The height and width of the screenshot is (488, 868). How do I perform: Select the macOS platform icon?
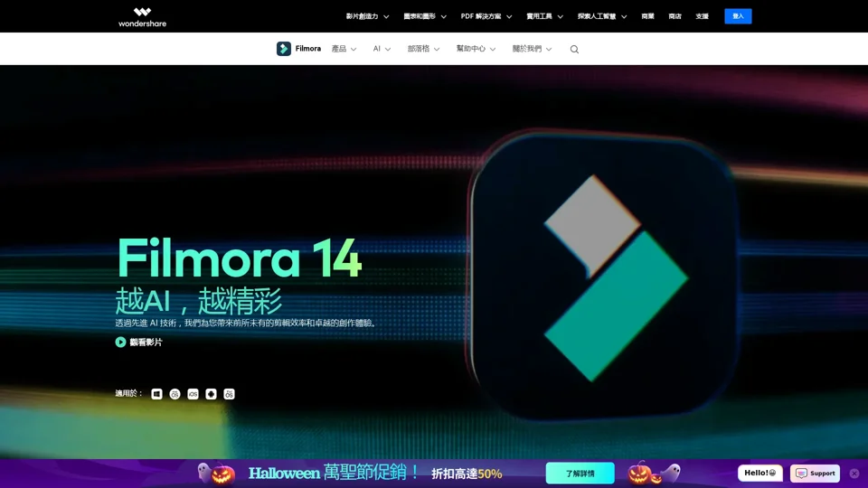click(x=175, y=394)
